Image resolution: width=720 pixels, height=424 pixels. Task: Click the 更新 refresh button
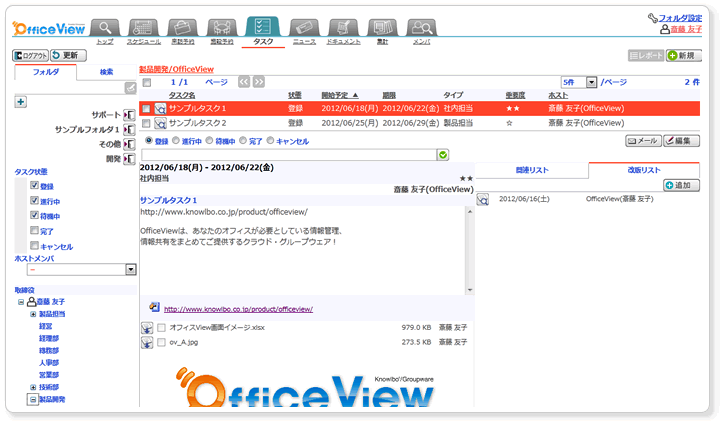click(x=68, y=56)
